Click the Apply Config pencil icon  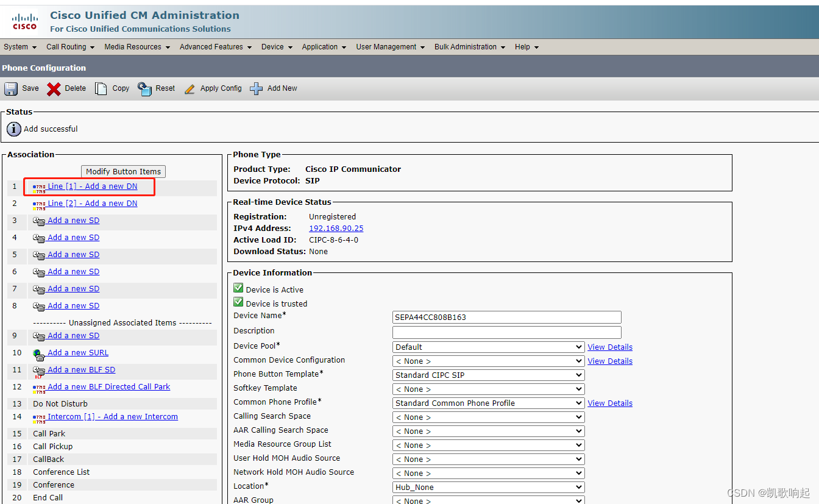coord(190,88)
